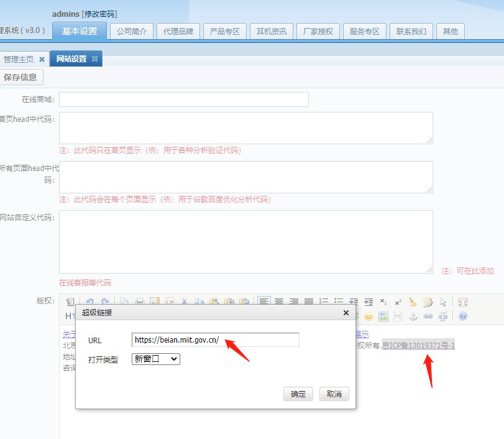Viewport: 504px width, 439px height.
Task: Click the superscript formatting icon
Action: pyautogui.click(x=398, y=302)
